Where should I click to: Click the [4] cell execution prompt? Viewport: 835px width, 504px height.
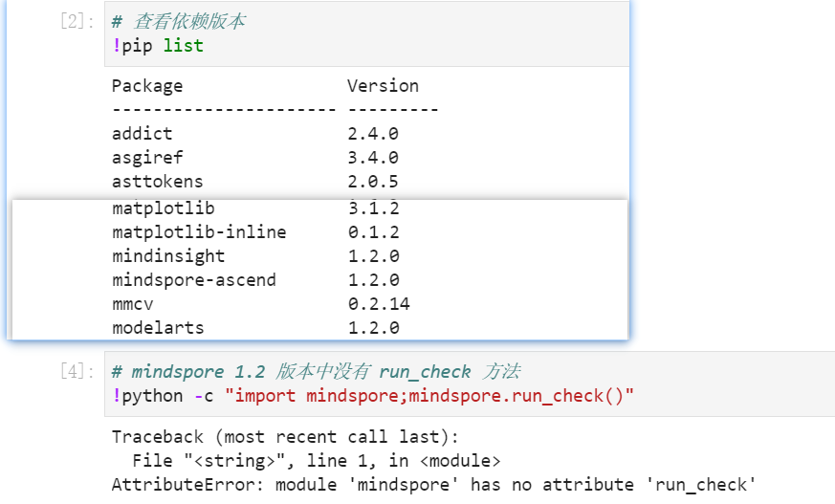coord(77,371)
